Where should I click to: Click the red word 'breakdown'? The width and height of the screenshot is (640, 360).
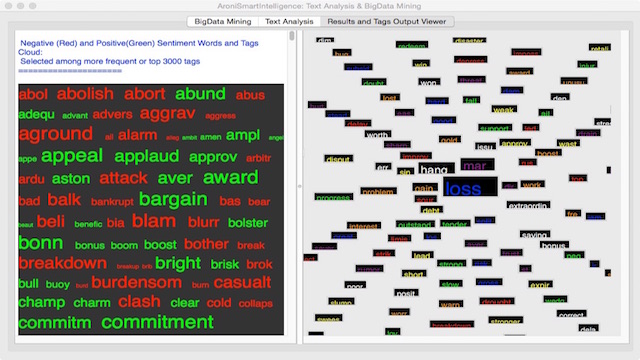(62, 263)
